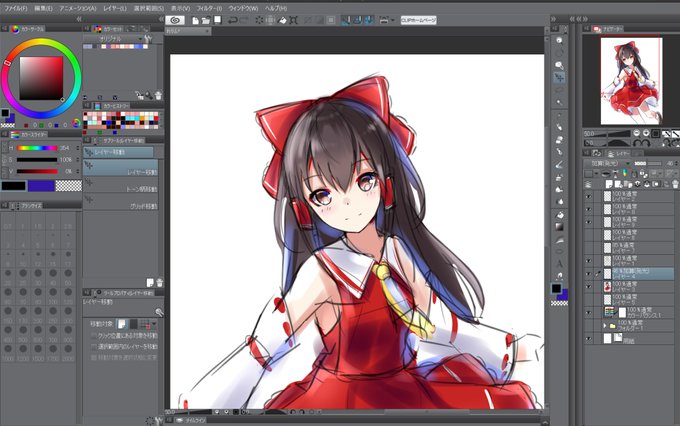Select the Pen tool in tool palette
Image resolution: width=680 pixels, height=426 pixels.
(559, 127)
